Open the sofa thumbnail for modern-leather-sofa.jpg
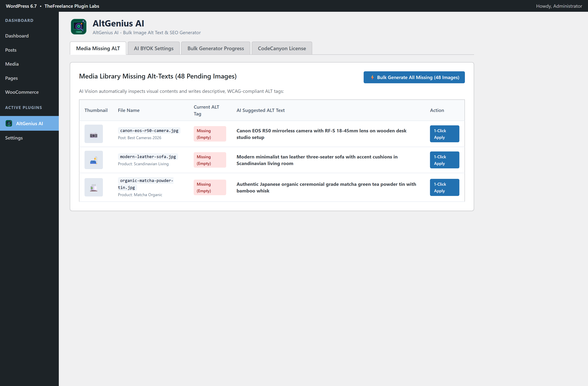This screenshot has width=588, height=386. click(x=94, y=160)
